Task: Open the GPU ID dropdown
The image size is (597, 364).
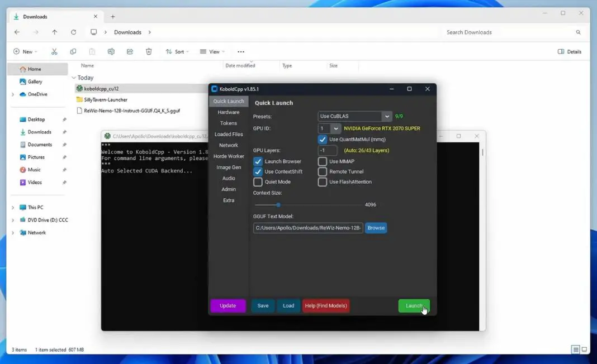Action: [x=329, y=128]
